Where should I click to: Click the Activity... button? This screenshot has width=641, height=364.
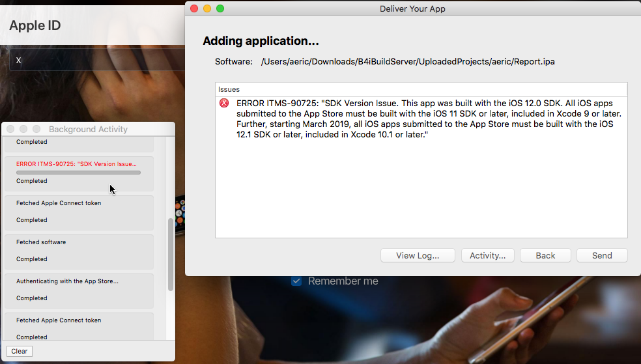pos(487,255)
